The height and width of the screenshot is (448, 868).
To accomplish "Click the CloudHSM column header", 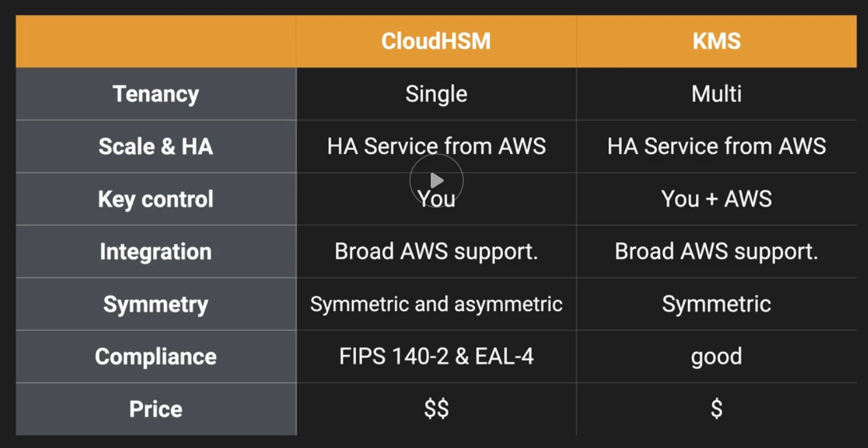I will 436,42.
